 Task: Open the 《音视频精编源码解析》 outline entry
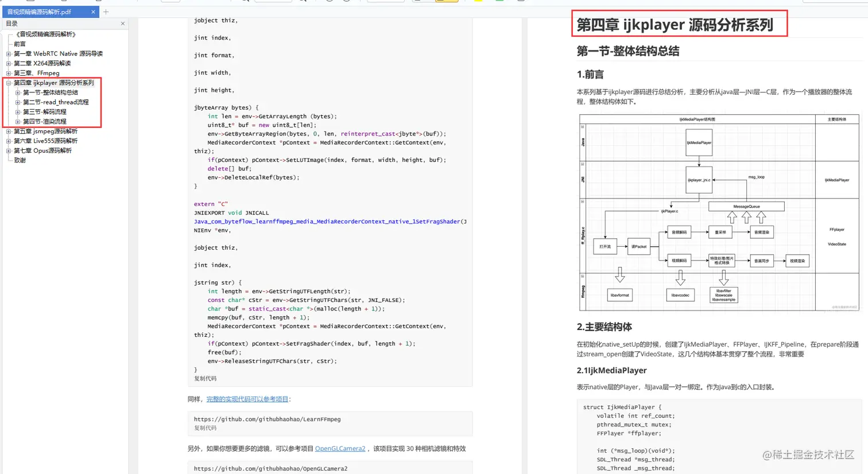pyautogui.click(x=46, y=34)
